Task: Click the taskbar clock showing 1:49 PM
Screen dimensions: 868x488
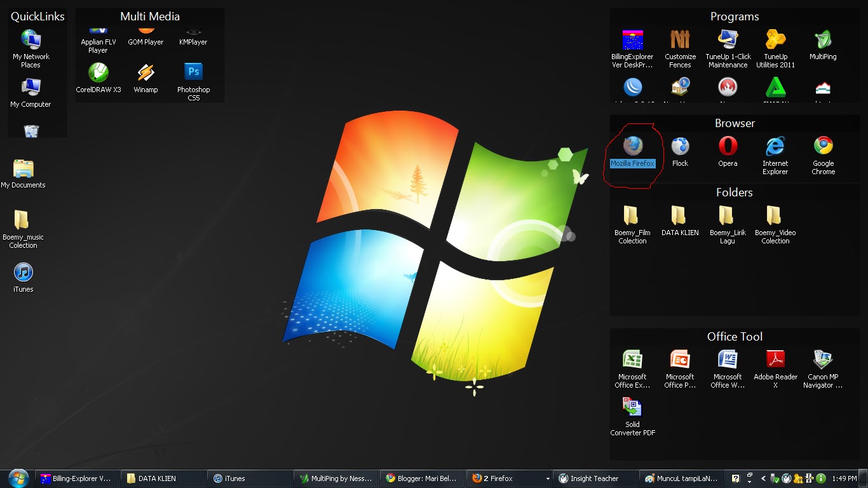Action: point(844,478)
